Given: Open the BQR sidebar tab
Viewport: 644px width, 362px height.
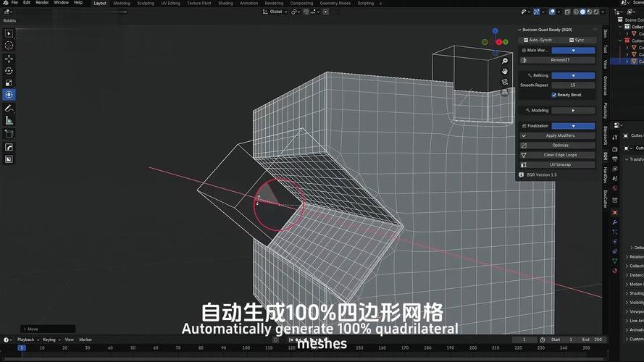Looking at the screenshot, I should (x=606, y=156).
